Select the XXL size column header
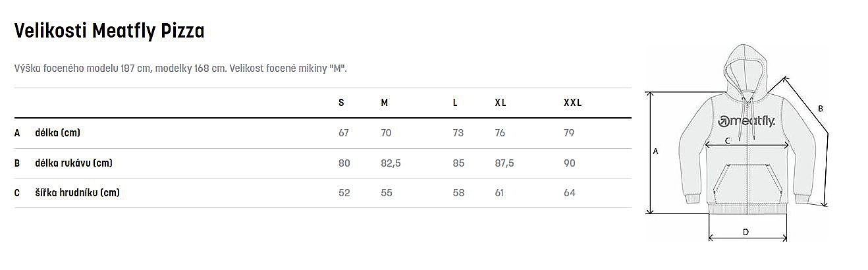Screen dimensions: 868x270 point(572,103)
